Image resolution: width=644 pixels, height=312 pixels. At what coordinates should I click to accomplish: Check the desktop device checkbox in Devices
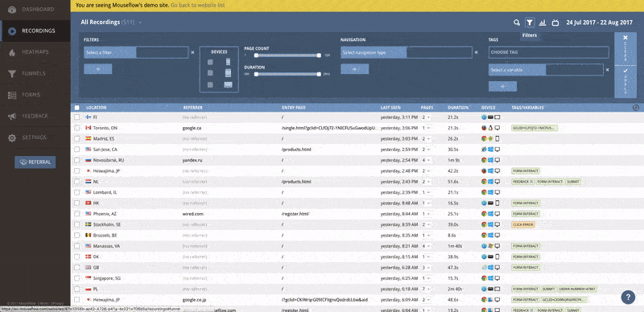(x=210, y=84)
